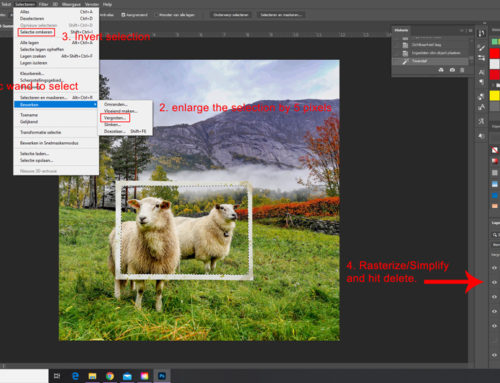
Task: Choose 'Alle lagen' menu entry
Action: click(x=56, y=43)
